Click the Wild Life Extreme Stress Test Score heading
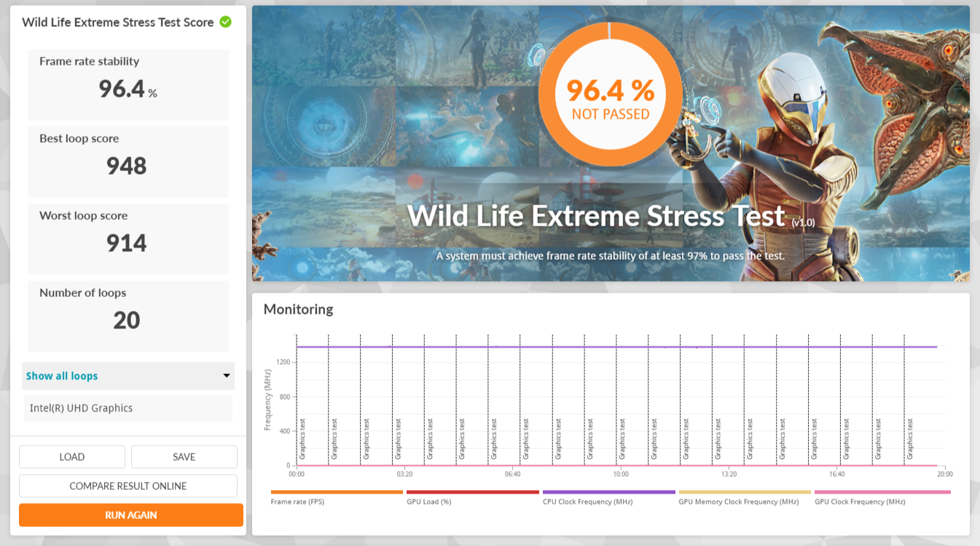Image resolution: width=980 pixels, height=546 pixels. coord(118,22)
